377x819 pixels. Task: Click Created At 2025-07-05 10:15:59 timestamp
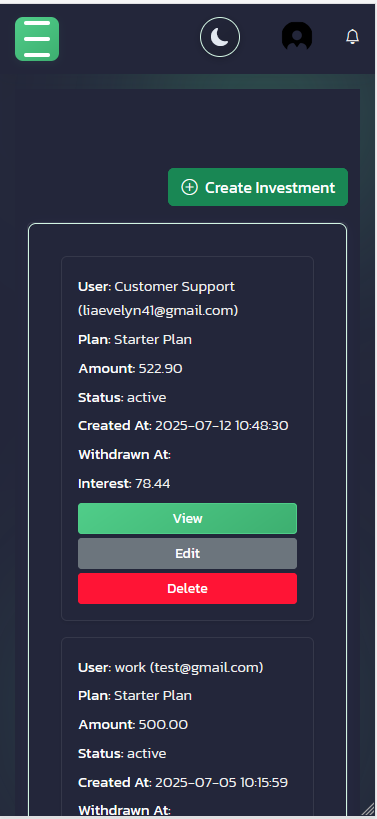coord(221,782)
